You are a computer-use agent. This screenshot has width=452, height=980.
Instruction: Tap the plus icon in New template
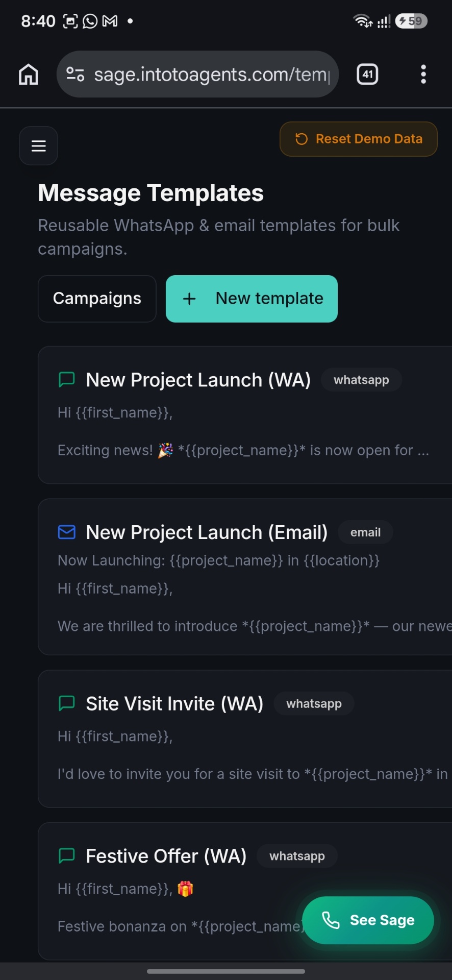[189, 299]
